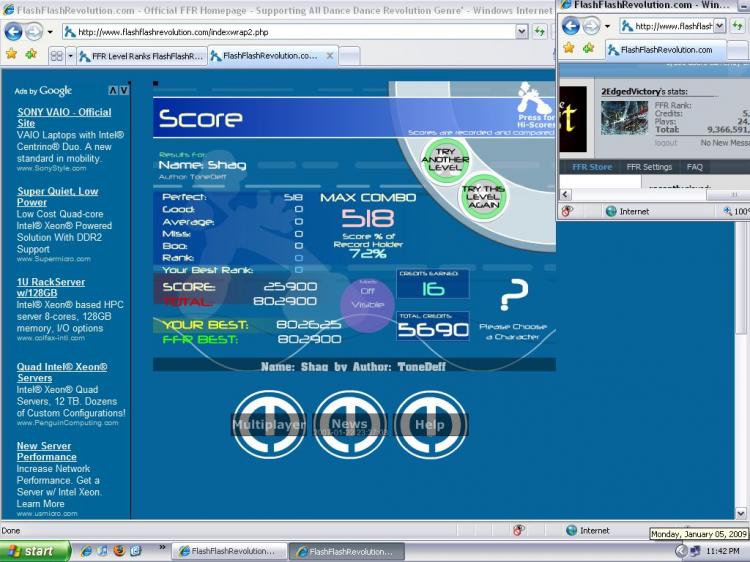The image size is (750, 562).
Task: Switch to FFR Level Ranks tab
Action: click(141, 56)
